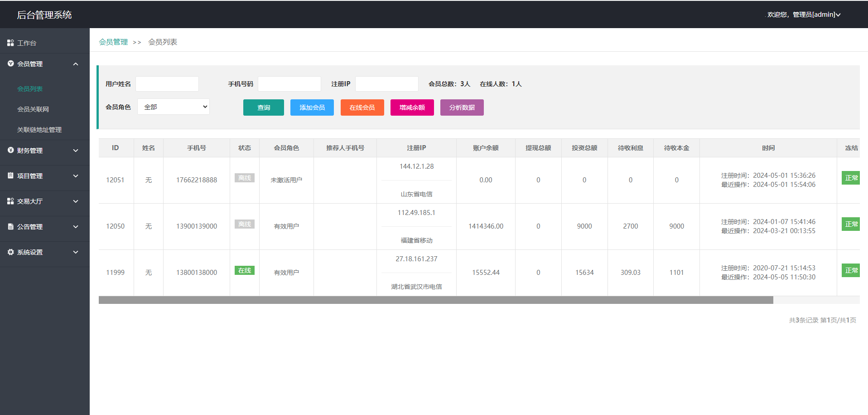
Task: Click the 系统设置 gear icon
Action: tap(10, 252)
